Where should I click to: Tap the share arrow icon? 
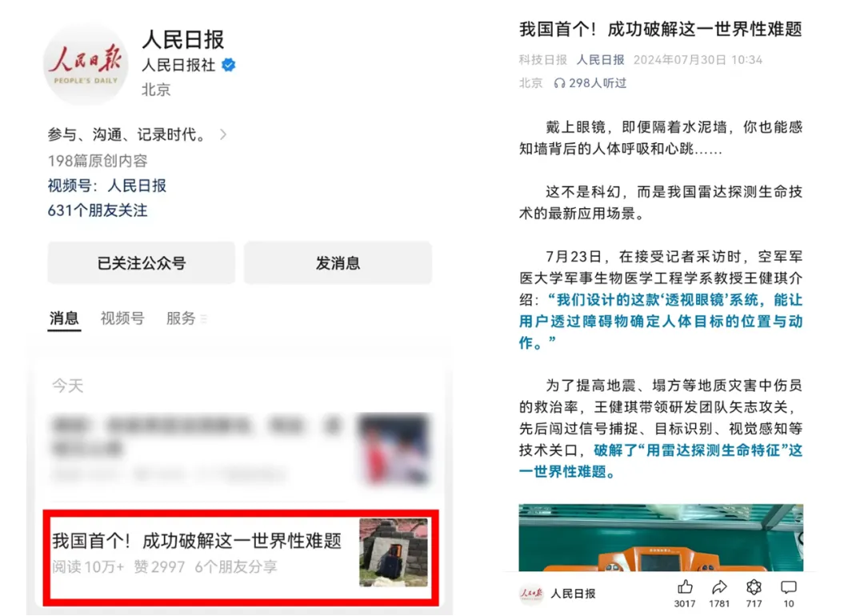[719, 587]
